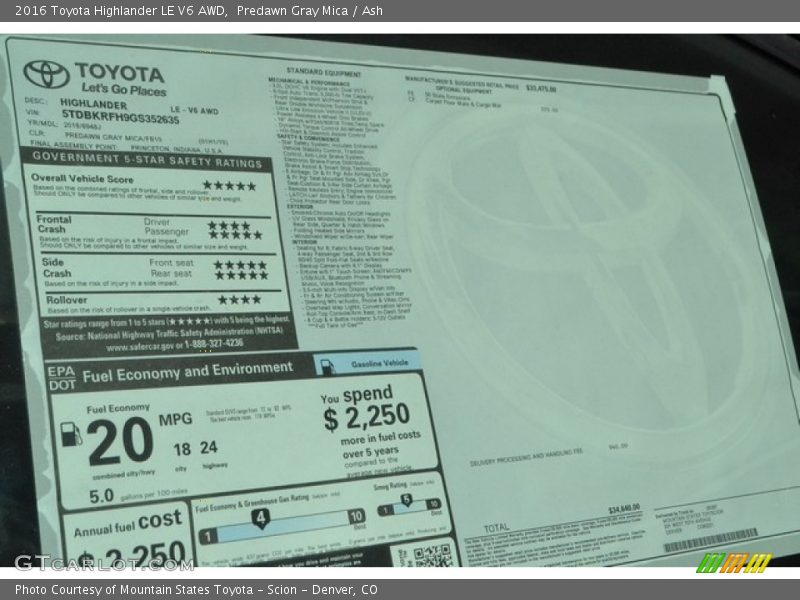Click the '24' highway MPG value

coord(209,447)
